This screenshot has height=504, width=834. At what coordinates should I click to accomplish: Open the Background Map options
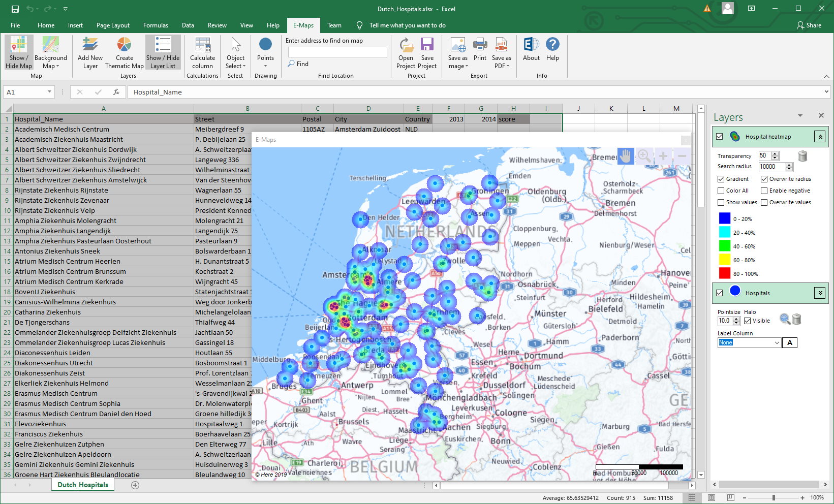pyautogui.click(x=50, y=52)
